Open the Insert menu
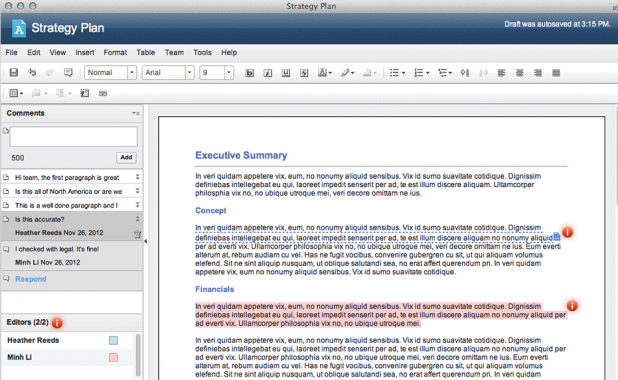Image resolution: width=618 pixels, height=380 pixels. [x=85, y=52]
